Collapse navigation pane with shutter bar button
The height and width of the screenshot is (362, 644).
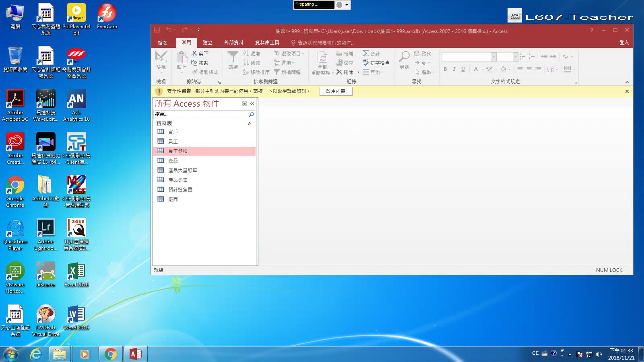[x=252, y=104]
